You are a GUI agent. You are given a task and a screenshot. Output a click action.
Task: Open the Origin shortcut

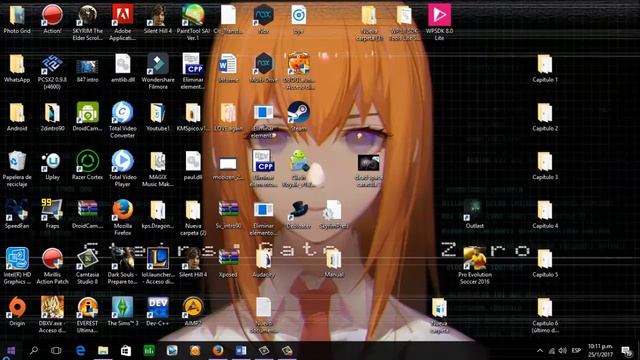[17, 308]
